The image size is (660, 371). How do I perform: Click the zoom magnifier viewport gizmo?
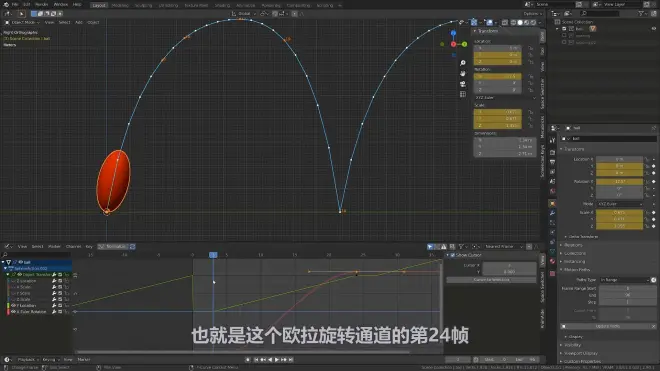463,63
